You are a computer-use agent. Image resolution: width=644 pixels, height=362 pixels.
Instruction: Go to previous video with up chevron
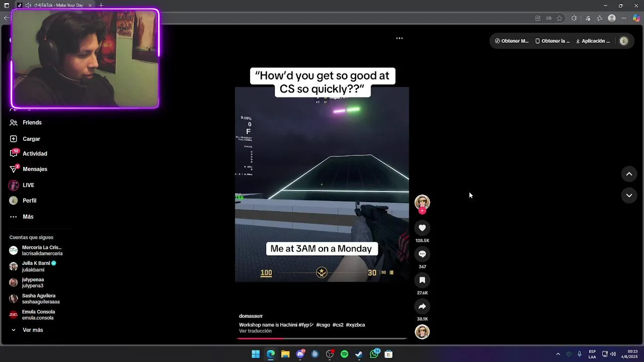(x=629, y=174)
